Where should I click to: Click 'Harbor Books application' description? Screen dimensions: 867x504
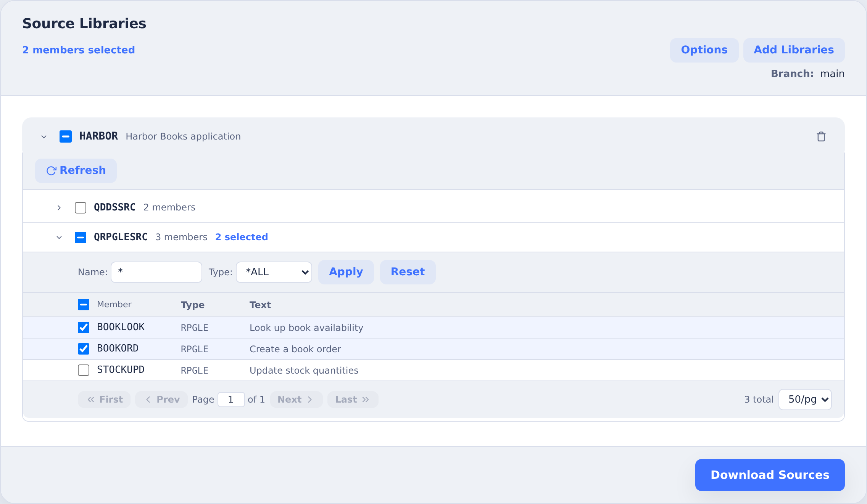pos(183,136)
